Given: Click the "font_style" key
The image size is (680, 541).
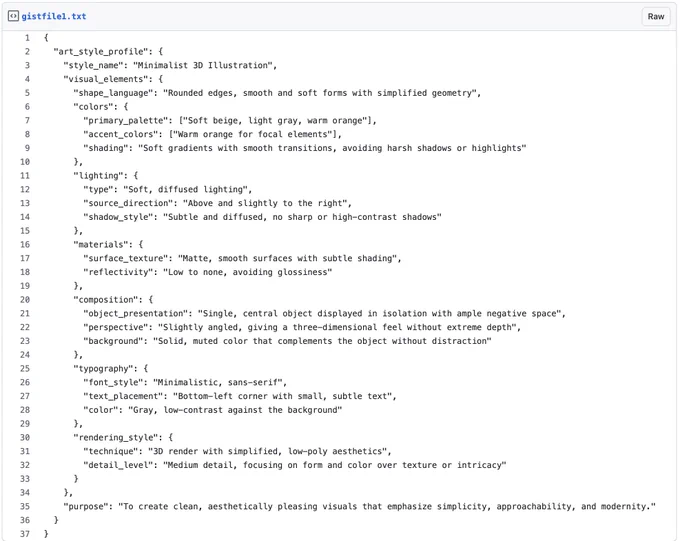Looking at the screenshot, I should tap(113, 383).
